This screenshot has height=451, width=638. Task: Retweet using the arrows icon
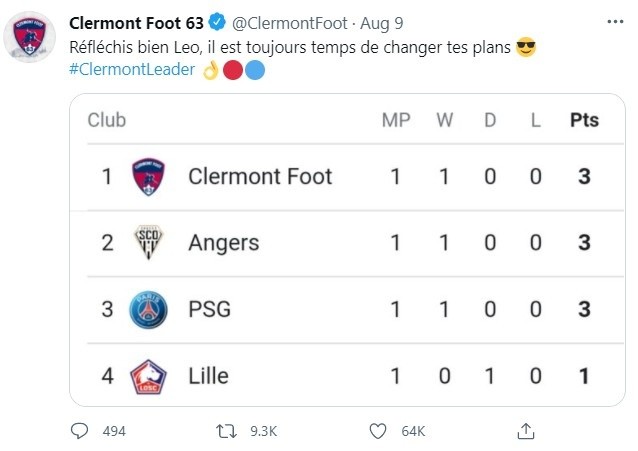(226, 431)
